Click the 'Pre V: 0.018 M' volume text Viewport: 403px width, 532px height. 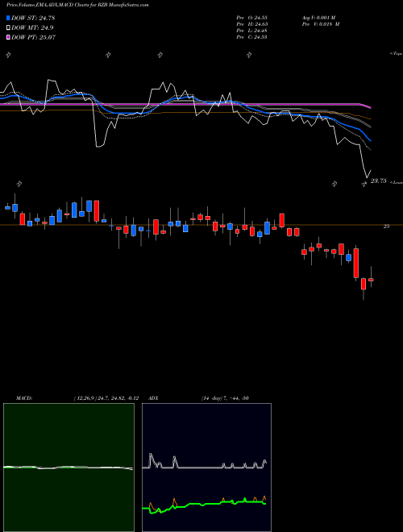coord(321,24)
